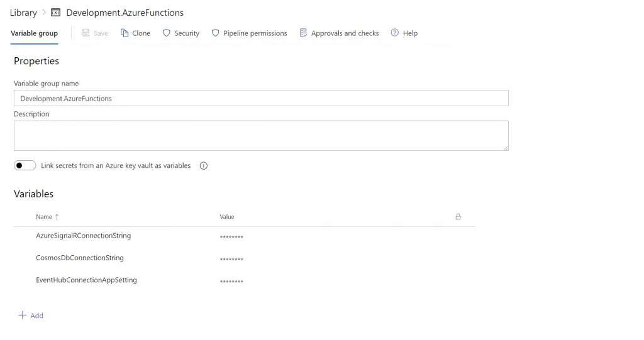
Task: Select the CosmosDbConnectionString variable name
Action: [79, 258]
